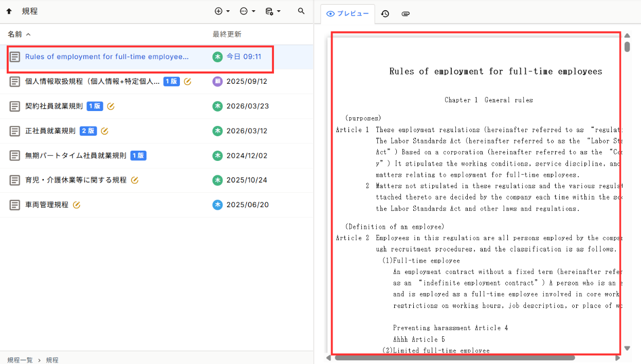Open the 正社員就業規則 document
Image resolution: width=641 pixels, height=364 pixels.
coord(50,131)
